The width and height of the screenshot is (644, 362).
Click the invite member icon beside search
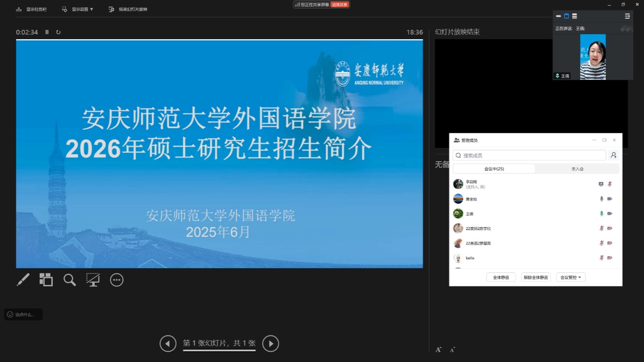click(x=614, y=155)
